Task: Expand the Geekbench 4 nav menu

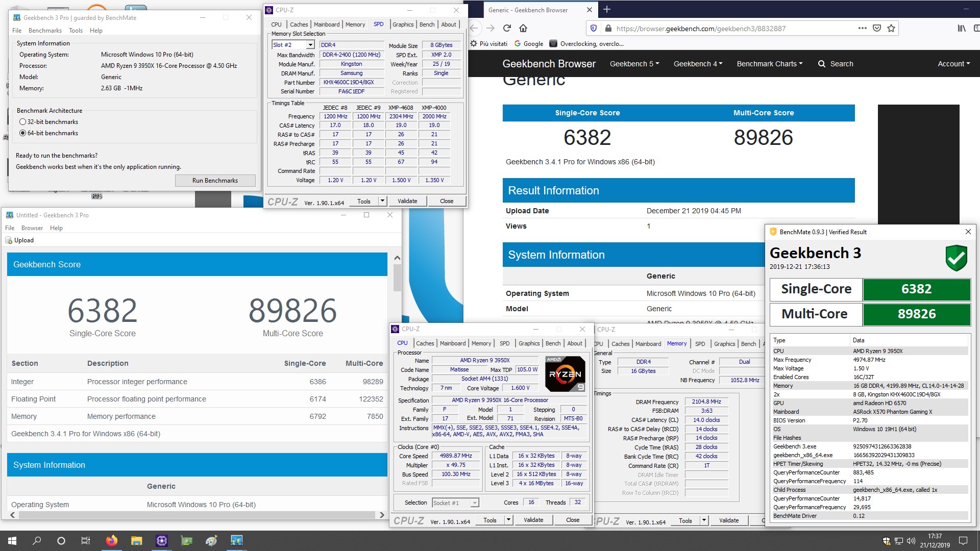Action: tap(698, 64)
